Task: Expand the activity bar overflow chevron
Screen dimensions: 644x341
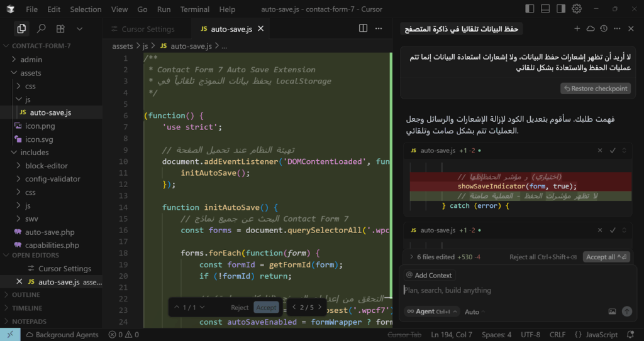Action: coord(80,29)
